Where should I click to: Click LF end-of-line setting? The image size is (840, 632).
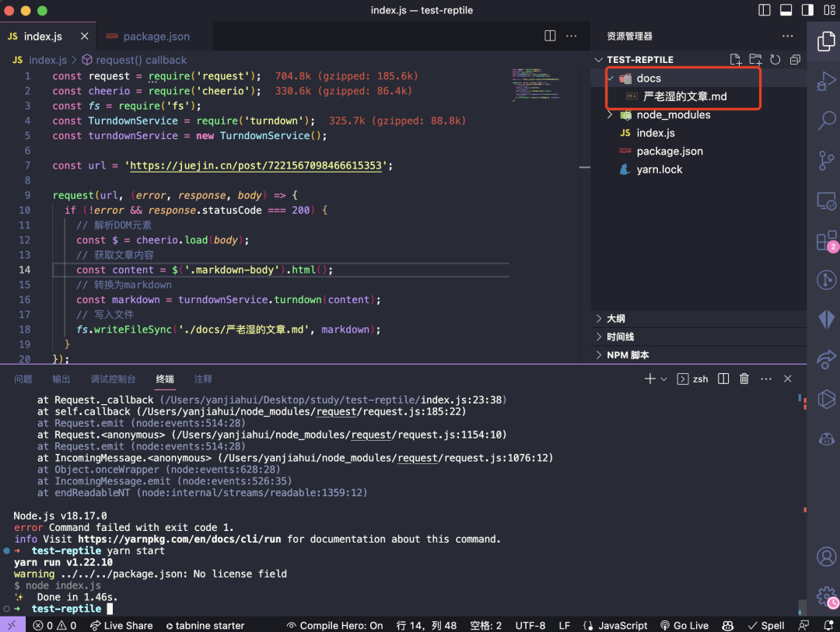[x=564, y=625]
